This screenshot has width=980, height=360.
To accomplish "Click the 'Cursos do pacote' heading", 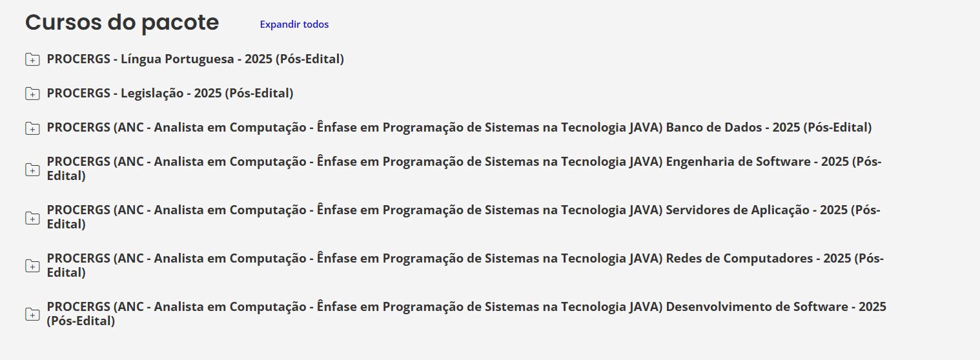I will [x=122, y=23].
